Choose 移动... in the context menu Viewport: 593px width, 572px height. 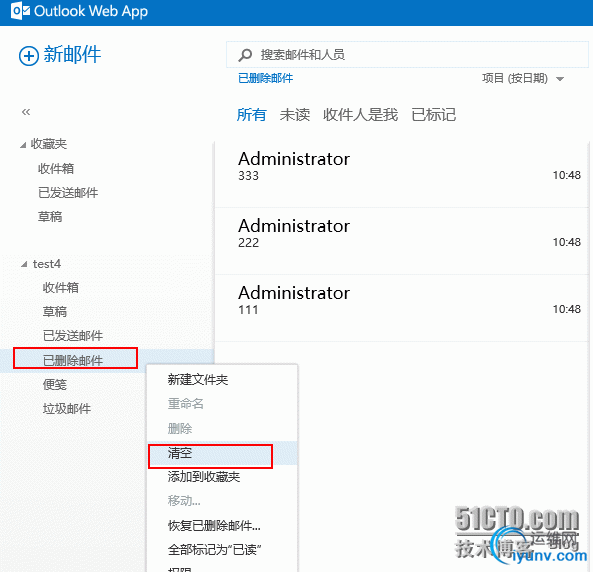(184, 501)
